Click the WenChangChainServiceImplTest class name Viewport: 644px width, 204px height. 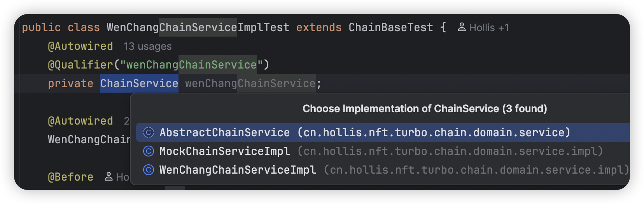click(198, 27)
